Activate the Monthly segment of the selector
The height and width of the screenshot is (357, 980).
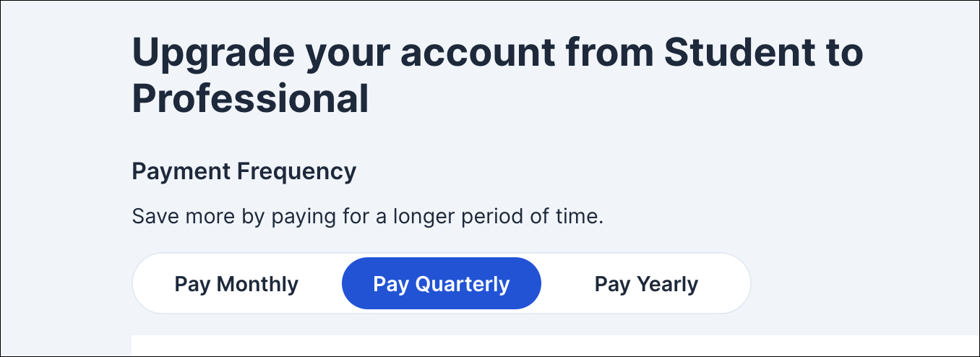point(236,284)
